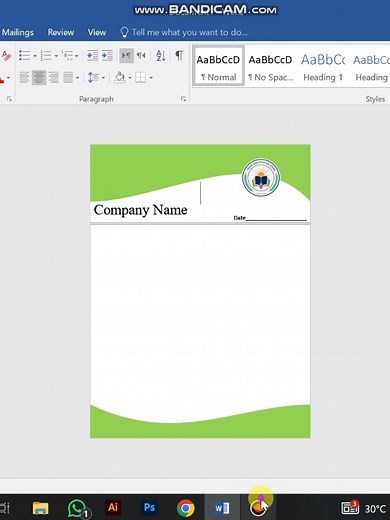The image size is (390, 520).
Task: Click the Decrease Indent icon
Action: coord(92,55)
